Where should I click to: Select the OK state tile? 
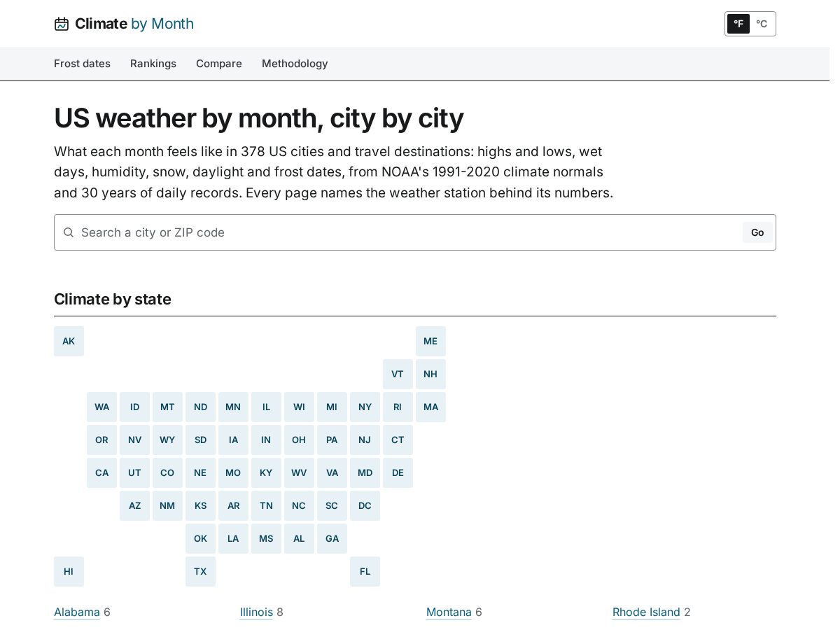(200, 539)
